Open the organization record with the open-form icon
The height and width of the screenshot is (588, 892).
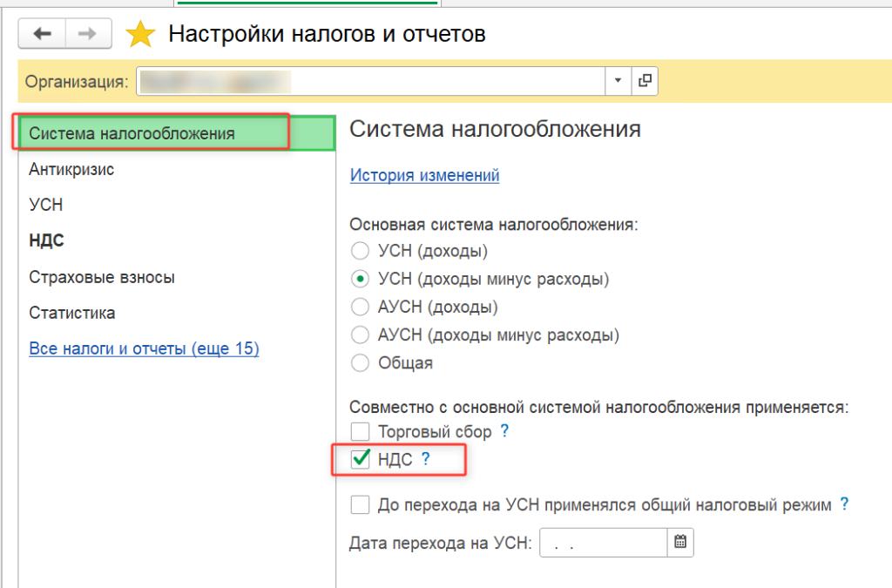pyautogui.click(x=645, y=81)
